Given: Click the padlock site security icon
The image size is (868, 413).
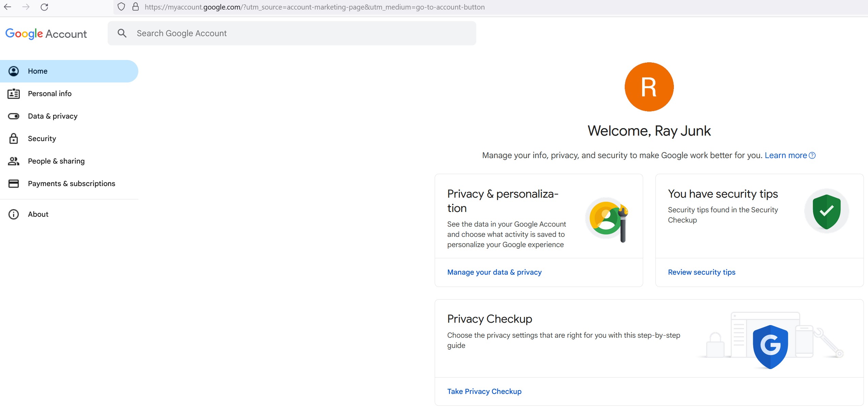Looking at the screenshot, I should 136,7.
